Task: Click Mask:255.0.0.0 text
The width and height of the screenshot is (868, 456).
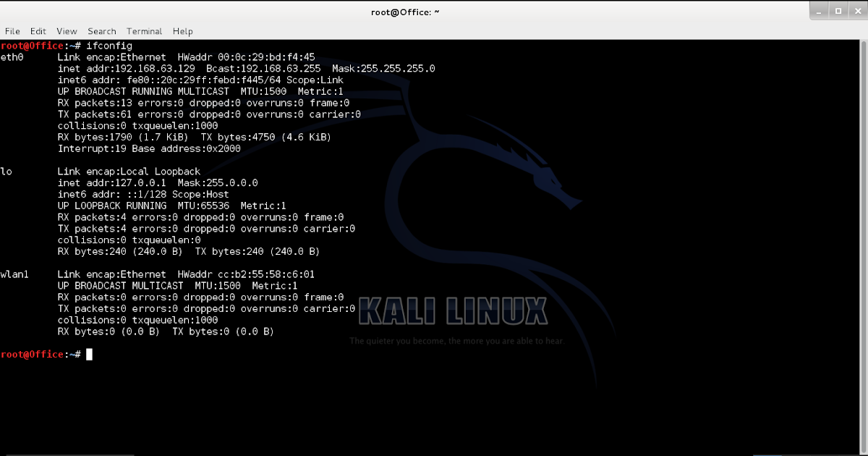Action: [218, 183]
